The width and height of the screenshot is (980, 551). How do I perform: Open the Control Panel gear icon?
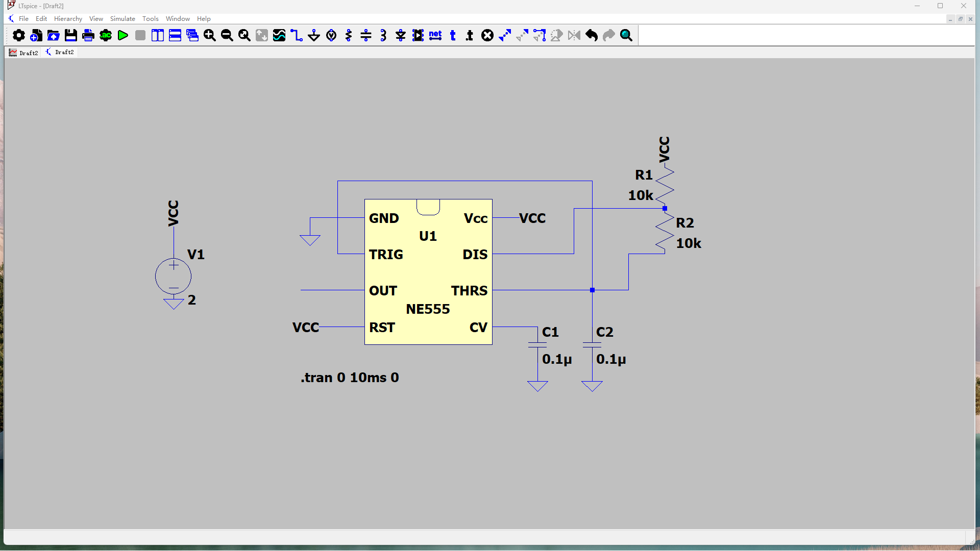[18, 35]
